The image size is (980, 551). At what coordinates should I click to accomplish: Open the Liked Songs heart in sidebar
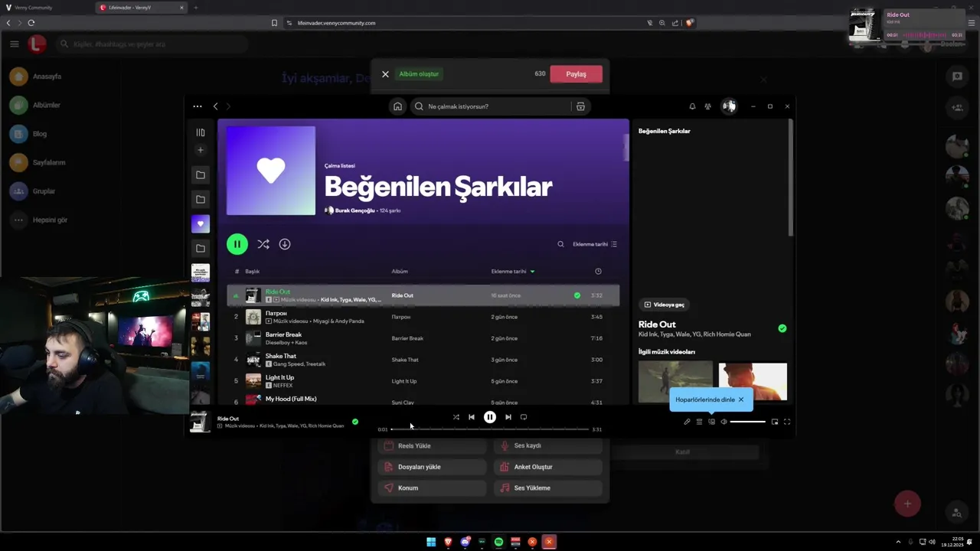pos(201,223)
